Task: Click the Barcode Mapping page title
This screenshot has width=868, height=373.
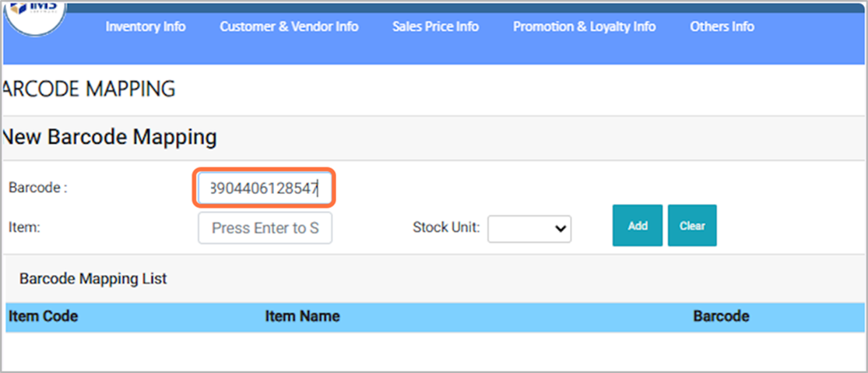Action: tap(90, 90)
